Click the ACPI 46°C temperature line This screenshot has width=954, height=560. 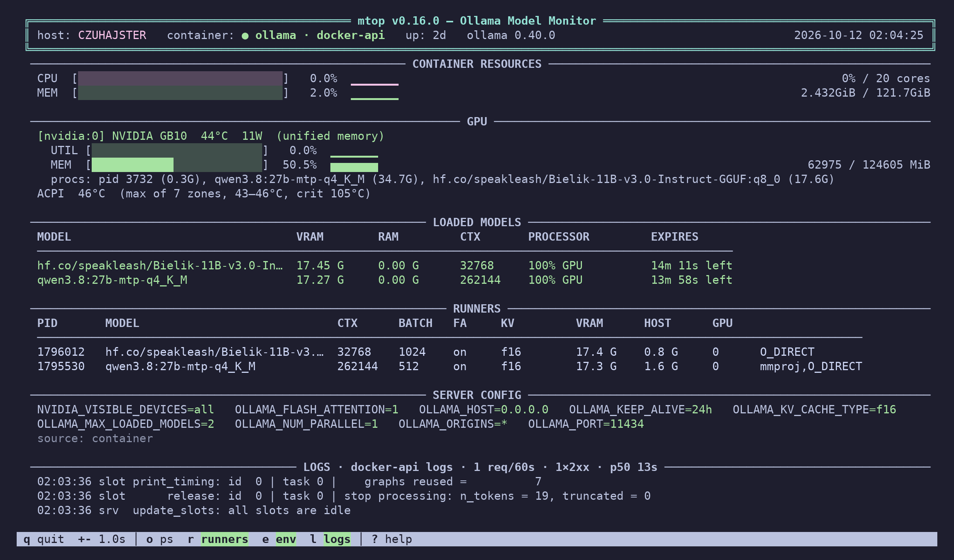204,194
